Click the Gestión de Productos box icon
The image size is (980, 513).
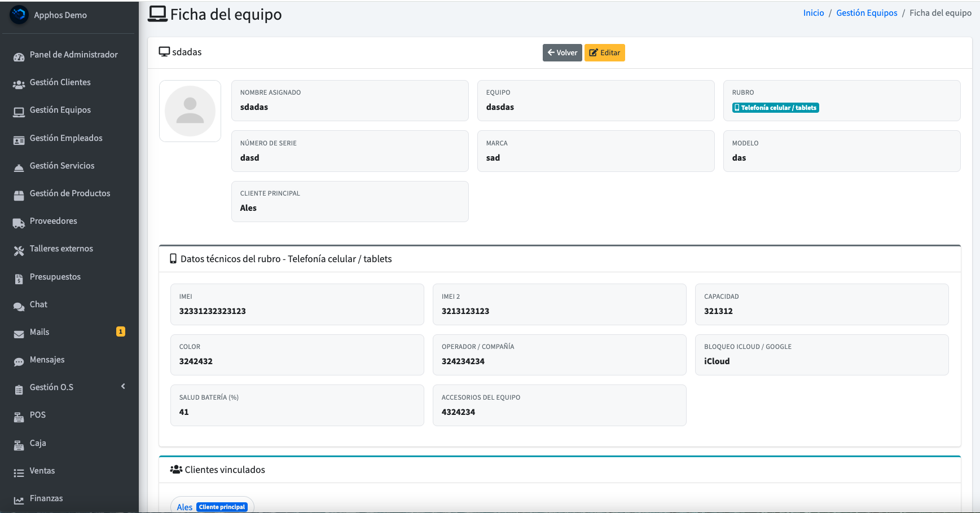(x=19, y=196)
